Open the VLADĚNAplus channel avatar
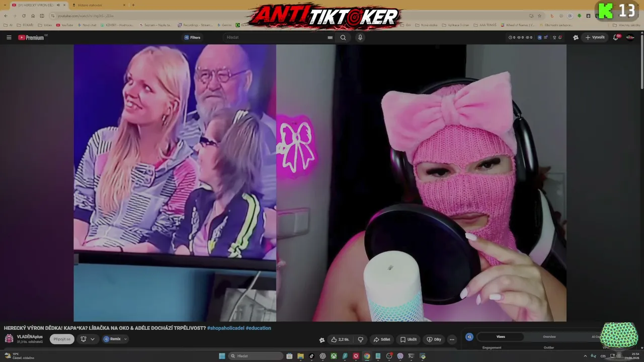This screenshot has height=362, width=644. [x=9, y=339]
